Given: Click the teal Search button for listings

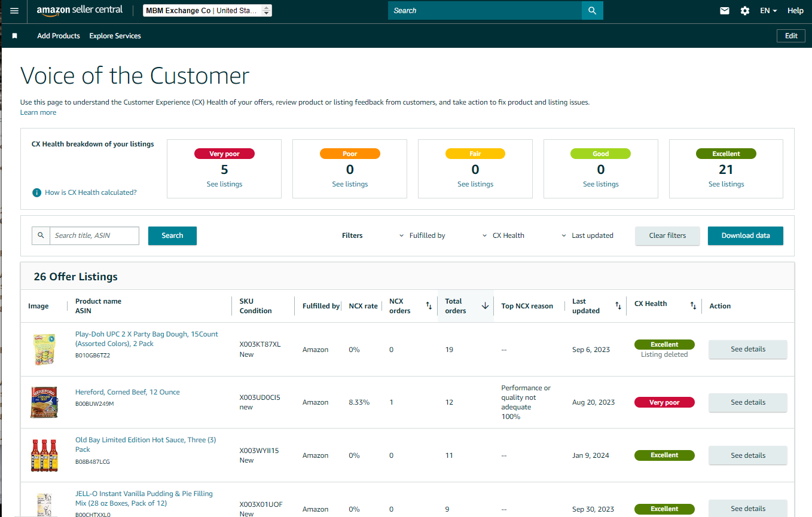Looking at the screenshot, I should tap(172, 235).
